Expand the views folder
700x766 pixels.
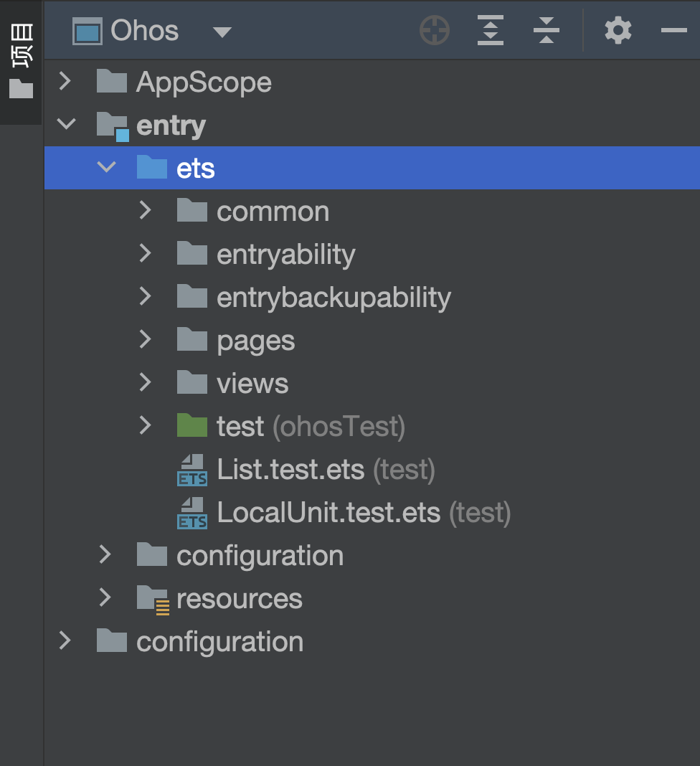coord(146,383)
